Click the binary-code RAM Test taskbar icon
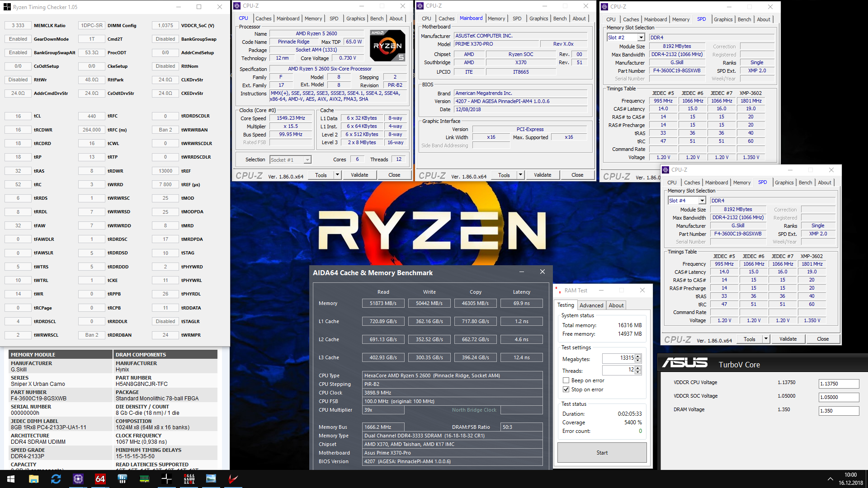 click(x=189, y=479)
